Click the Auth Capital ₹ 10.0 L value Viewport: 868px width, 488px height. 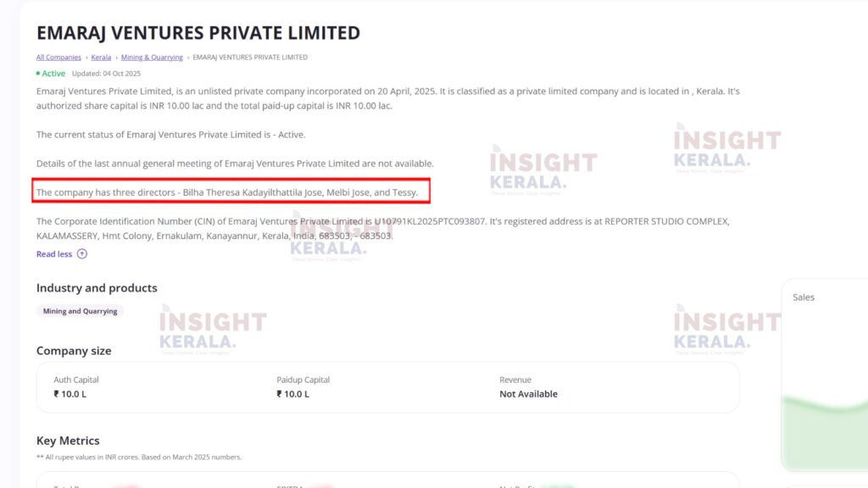(70, 394)
